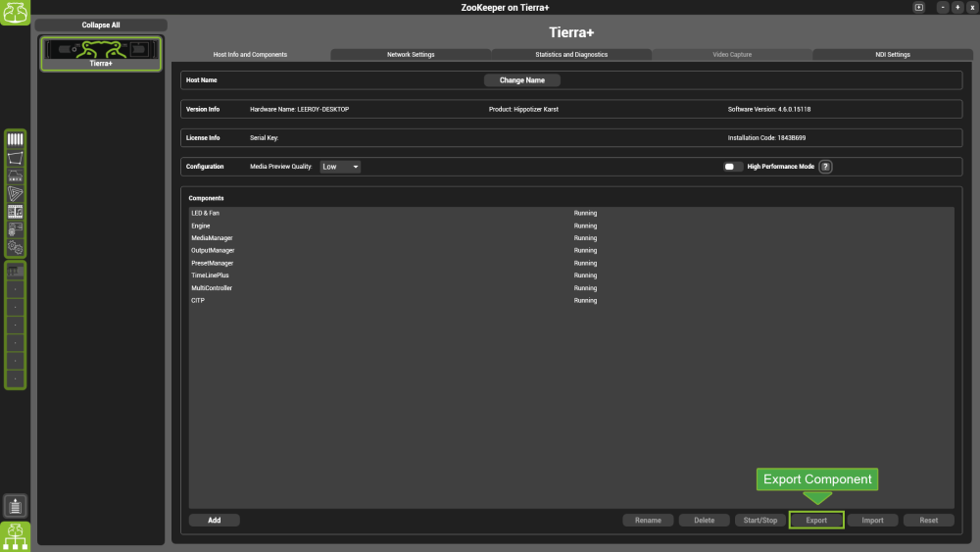
Task: Click the Running status of CITP
Action: 585,301
